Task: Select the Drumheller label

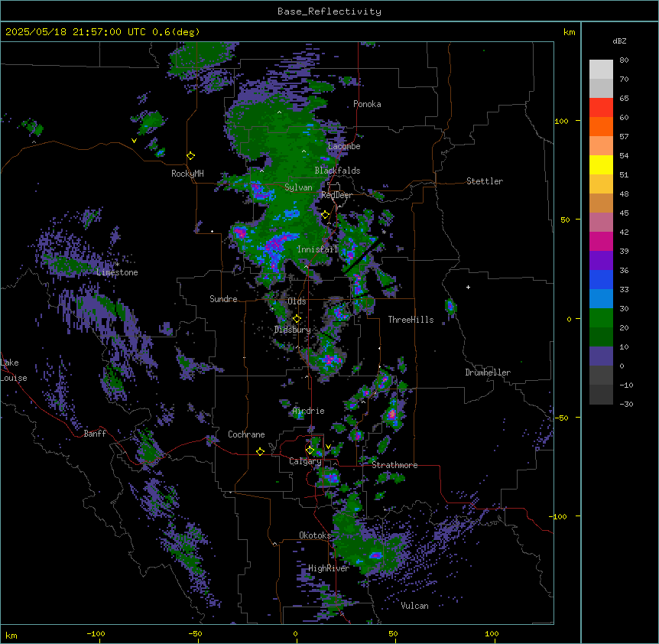Action: (x=488, y=372)
